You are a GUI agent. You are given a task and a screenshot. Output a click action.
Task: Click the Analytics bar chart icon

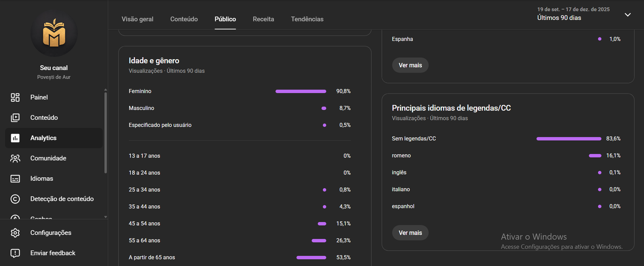coord(15,138)
